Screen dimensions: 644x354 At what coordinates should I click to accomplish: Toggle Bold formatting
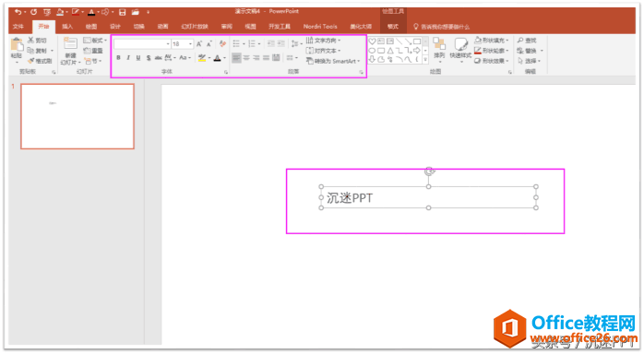click(x=118, y=58)
